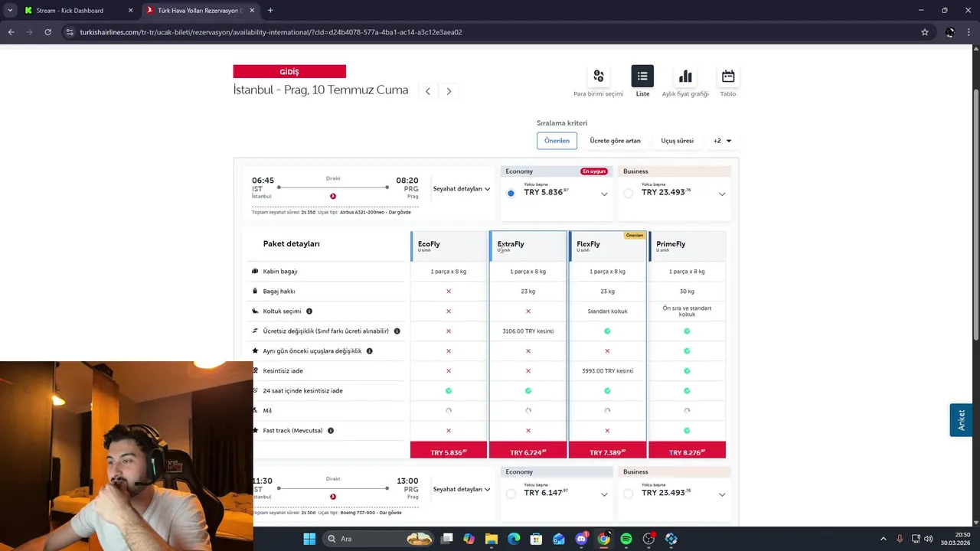
Task: Click info icon beside Aynı gün önceki uçuşlara değişiklik
Action: [x=369, y=351]
